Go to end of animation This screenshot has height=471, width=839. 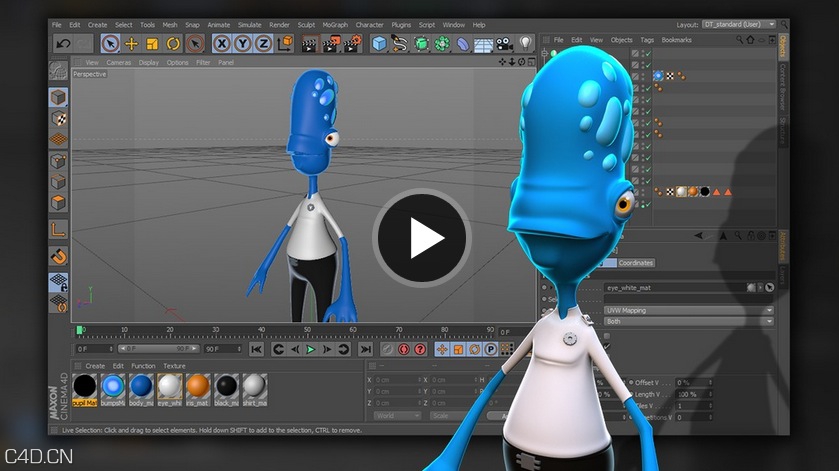point(365,350)
